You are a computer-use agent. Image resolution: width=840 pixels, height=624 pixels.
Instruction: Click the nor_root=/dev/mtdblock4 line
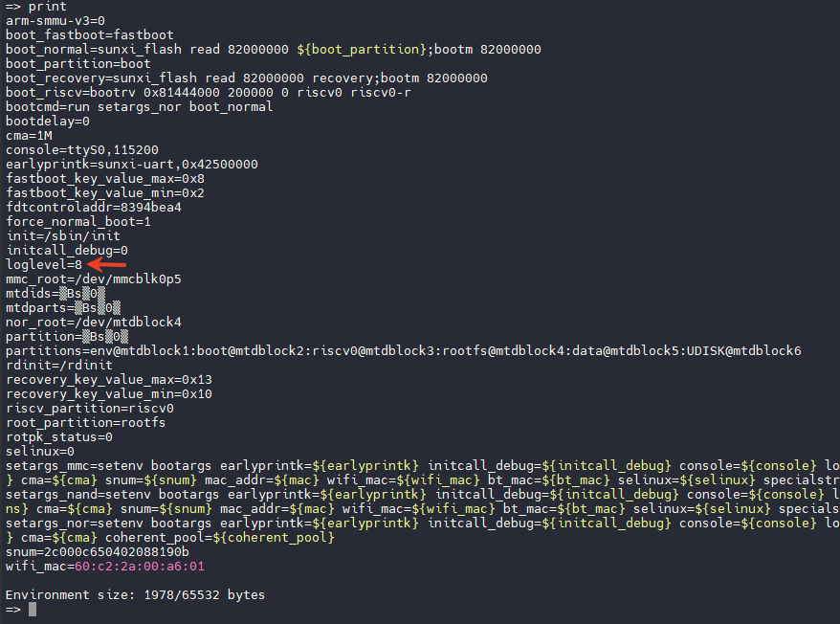94,322
